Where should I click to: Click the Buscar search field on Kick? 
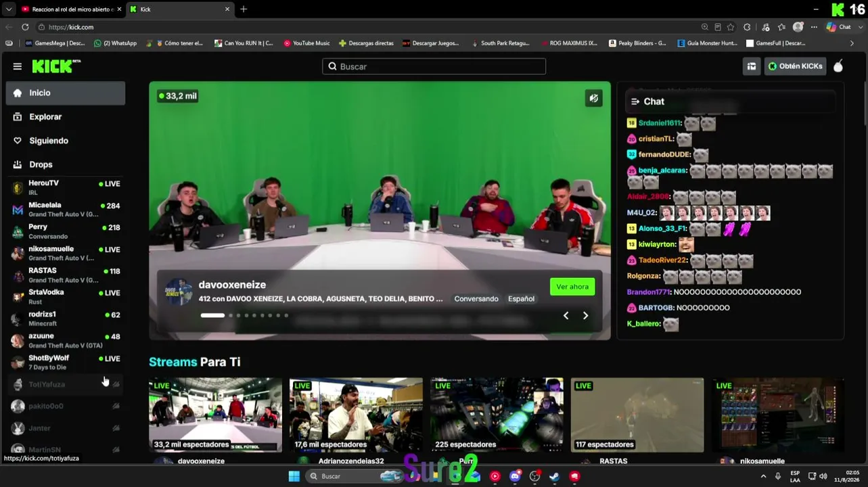coord(434,66)
